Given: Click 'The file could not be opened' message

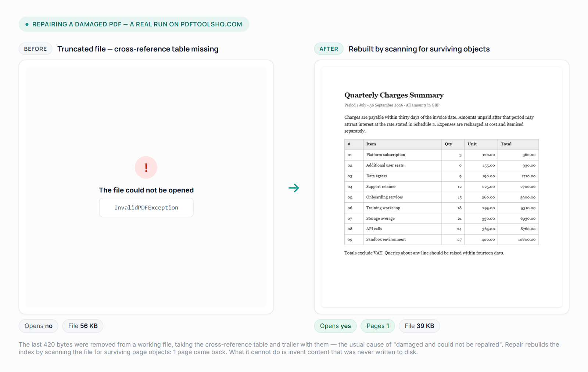Looking at the screenshot, I should click(146, 190).
